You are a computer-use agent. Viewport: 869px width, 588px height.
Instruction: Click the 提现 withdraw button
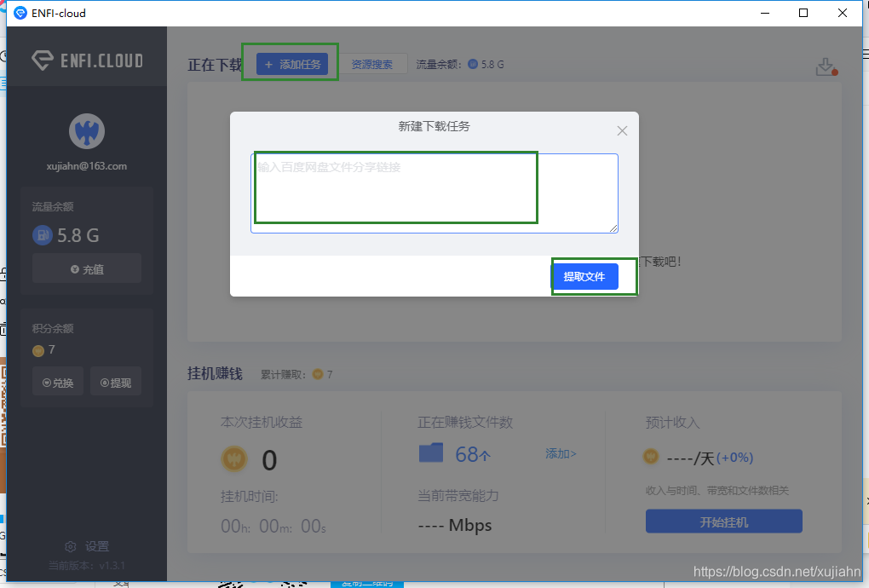click(x=116, y=382)
